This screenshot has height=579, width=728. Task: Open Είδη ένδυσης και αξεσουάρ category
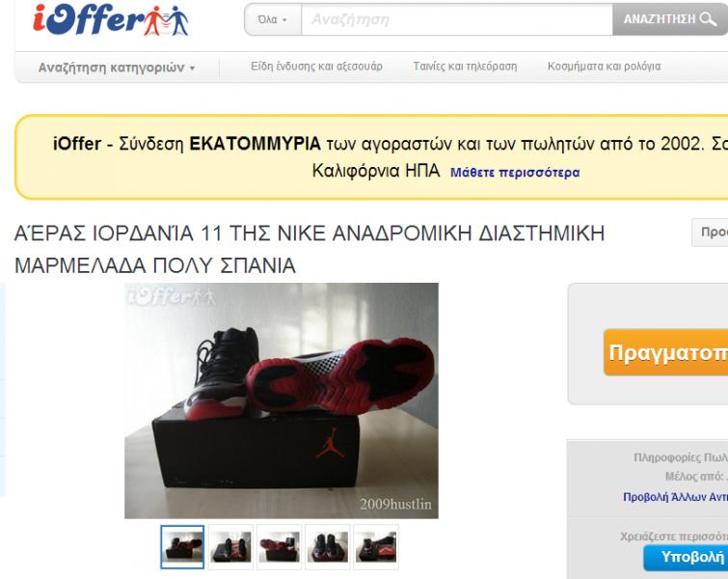tap(316, 67)
